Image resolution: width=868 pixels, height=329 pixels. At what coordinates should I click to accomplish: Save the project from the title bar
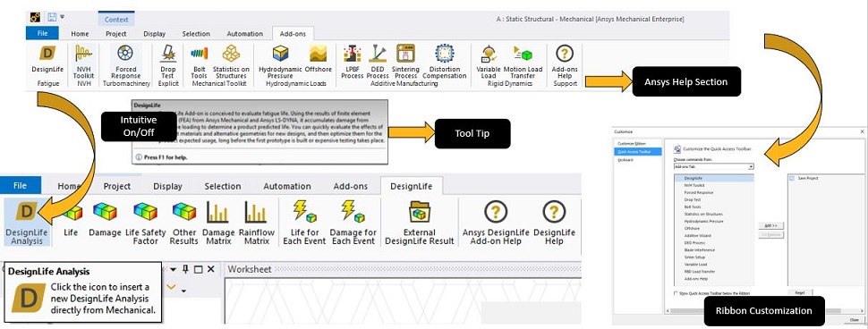click(53, 17)
